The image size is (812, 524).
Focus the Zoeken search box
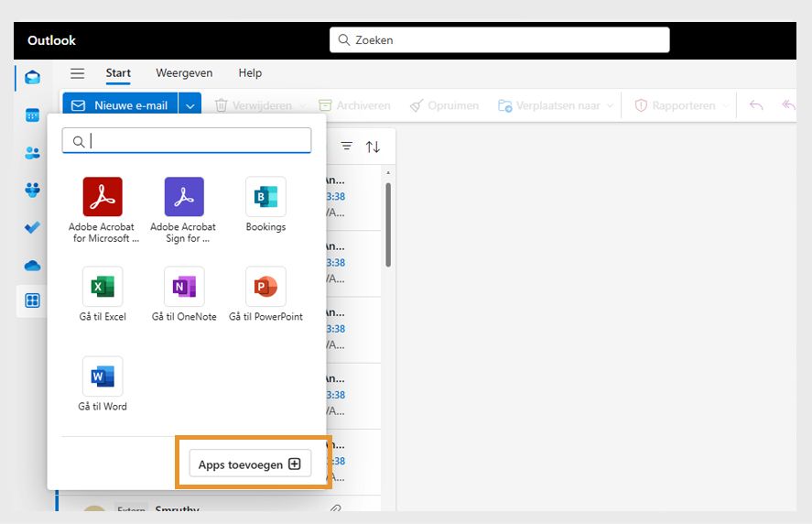pos(499,40)
